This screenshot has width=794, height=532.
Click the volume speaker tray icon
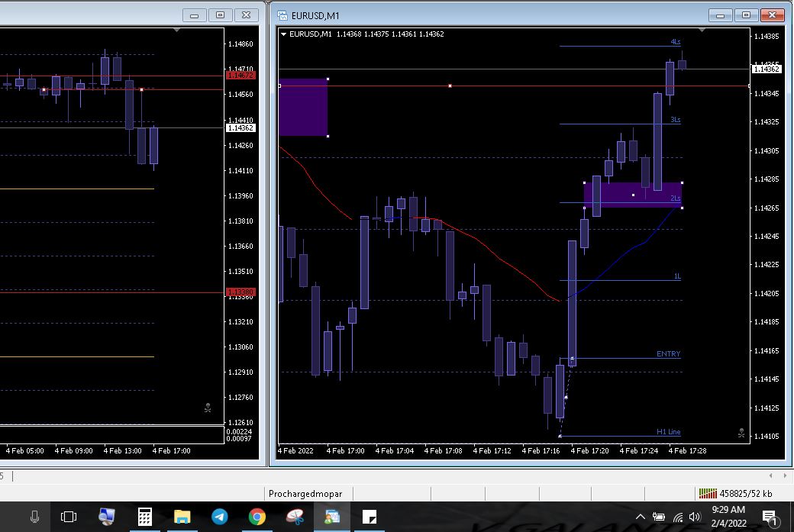(x=694, y=517)
